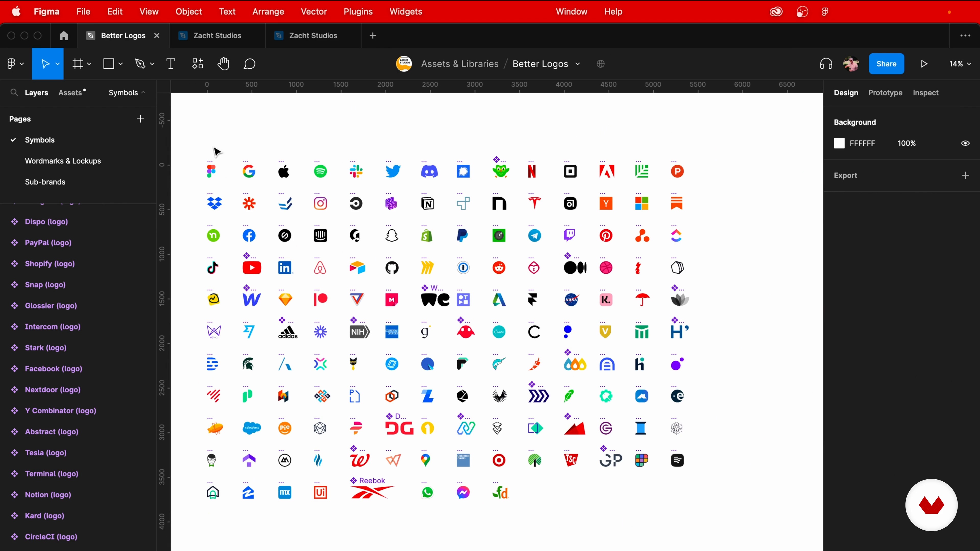Switch to first Zacht Studios tab
Screen dimensions: 980x551
point(217,36)
